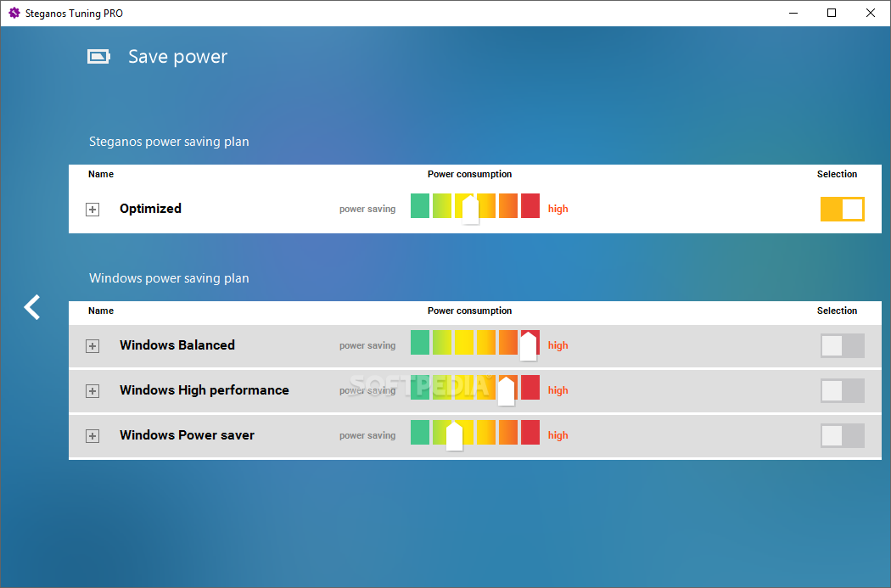Screen dimensions: 891x588
Task: Click the green swatch in Windows Balanced row
Action: click(x=420, y=342)
